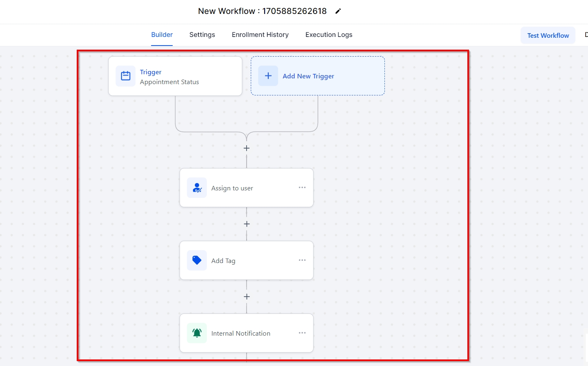The image size is (588, 366).
Task: Open the Settings tab
Action: coord(202,35)
